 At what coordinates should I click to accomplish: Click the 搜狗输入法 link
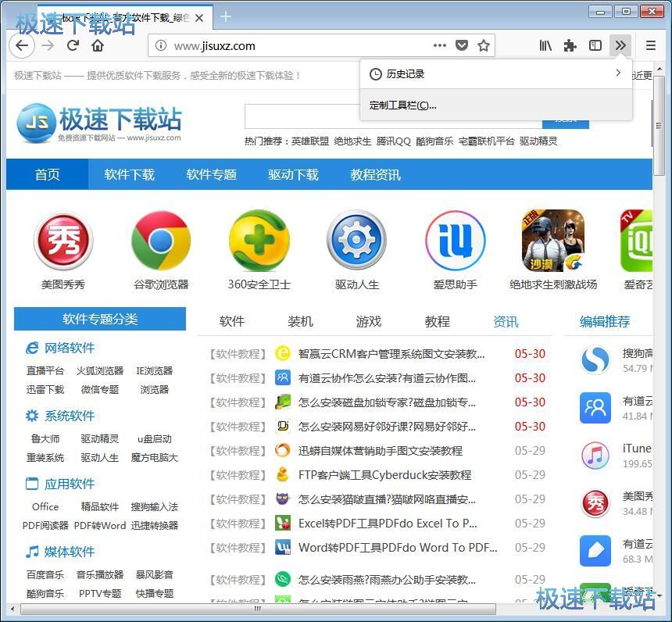click(154, 506)
